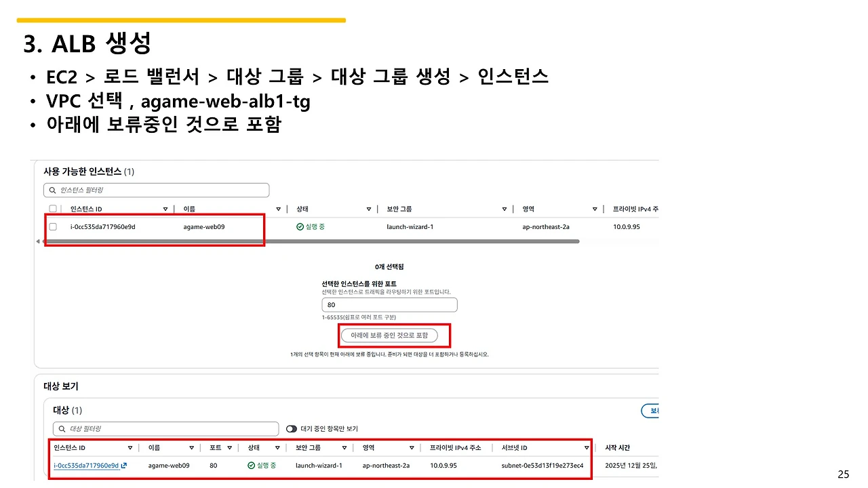Open the 이름 column sort dropdown
Viewport: 868px width, 488px height.
278,208
